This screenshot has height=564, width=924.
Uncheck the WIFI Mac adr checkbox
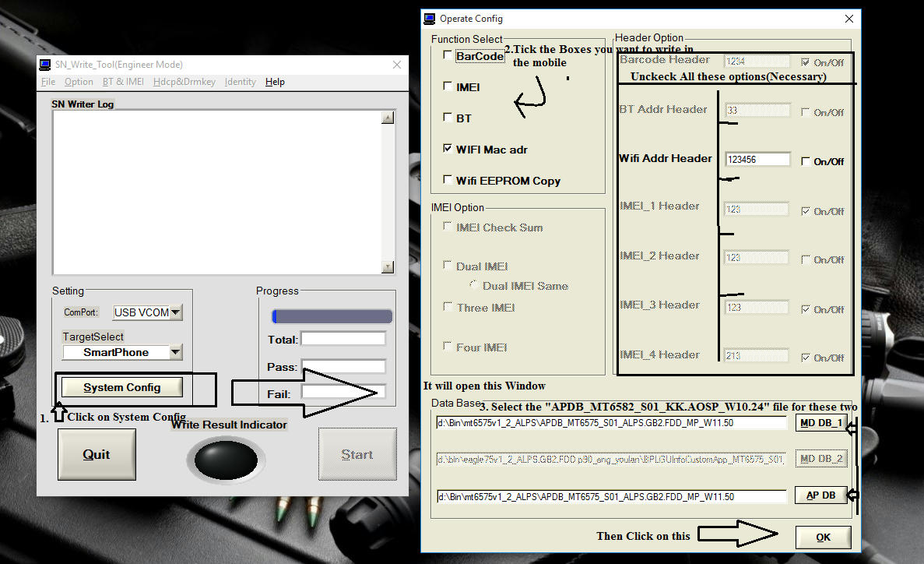point(448,149)
